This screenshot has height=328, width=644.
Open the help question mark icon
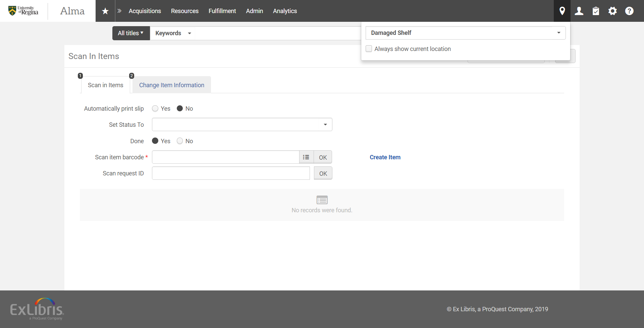(x=629, y=11)
